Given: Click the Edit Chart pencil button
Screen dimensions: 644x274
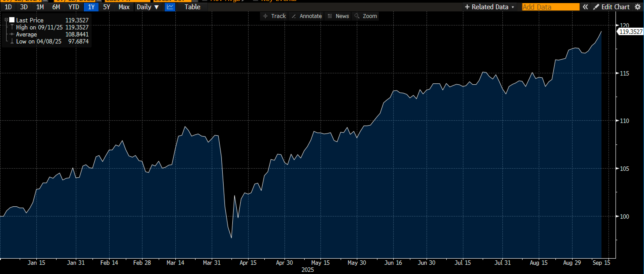Looking at the screenshot, I should click(612, 7).
